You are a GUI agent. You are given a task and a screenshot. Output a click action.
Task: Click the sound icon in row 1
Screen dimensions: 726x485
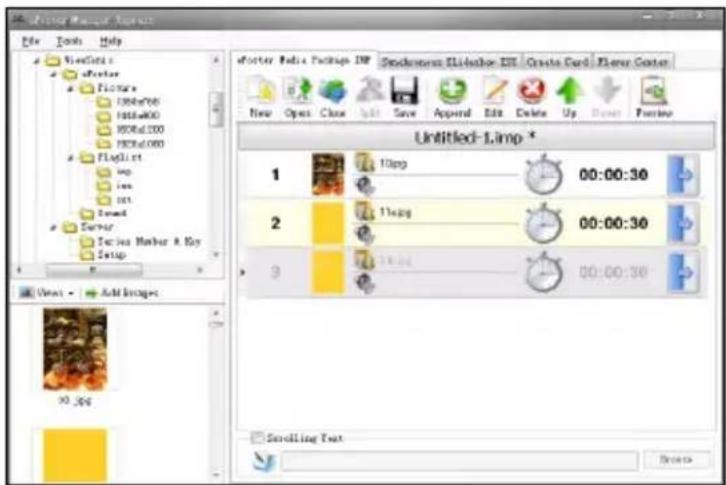coord(365,186)
